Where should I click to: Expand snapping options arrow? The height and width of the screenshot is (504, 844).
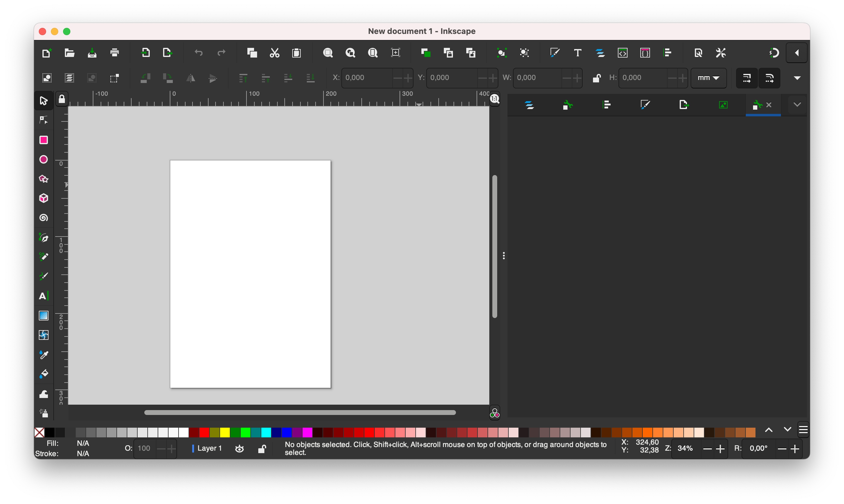[797, 53]
